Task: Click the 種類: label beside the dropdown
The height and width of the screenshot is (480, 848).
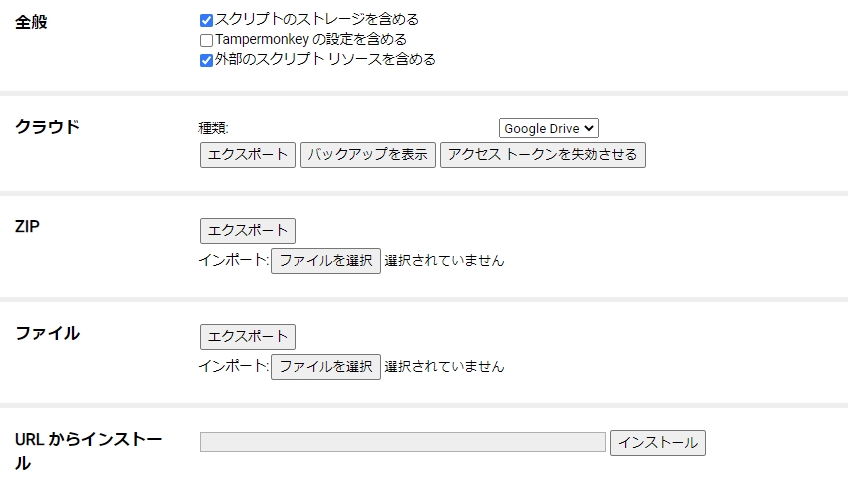Action: [214, 128]
